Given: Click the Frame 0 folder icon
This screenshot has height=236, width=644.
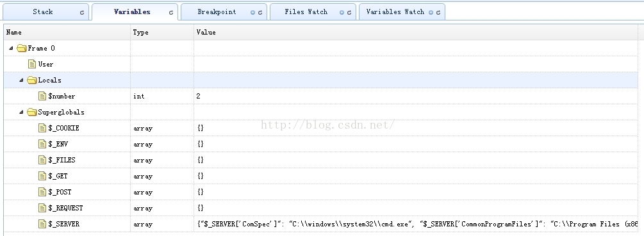Looking at the screenshot, I should coord(22,49).
